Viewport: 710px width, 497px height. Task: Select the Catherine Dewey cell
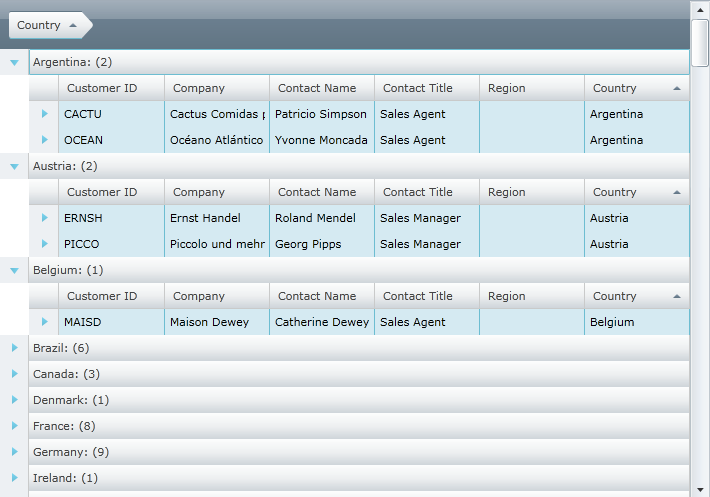pyautogui.click(x=322, y=322)
